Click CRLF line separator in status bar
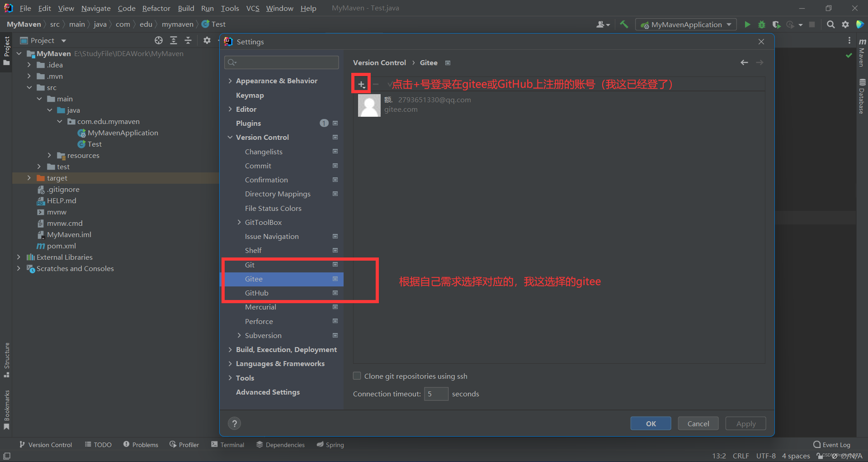This screenshot has width=868, height=462. [x=741, y=456]
